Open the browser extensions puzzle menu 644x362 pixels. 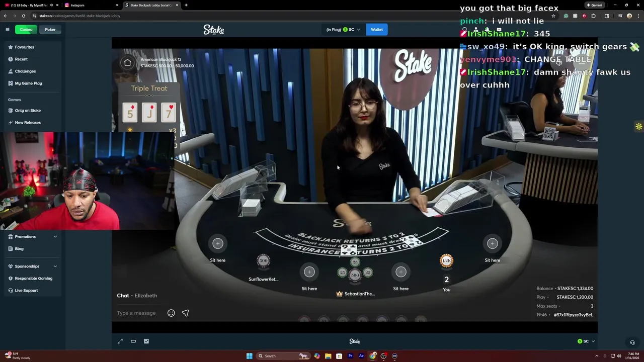(x=593, y=16)
